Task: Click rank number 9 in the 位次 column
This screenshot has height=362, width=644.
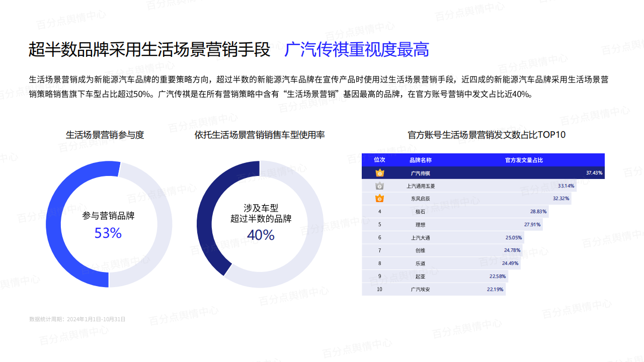Action: pos(380,277)
